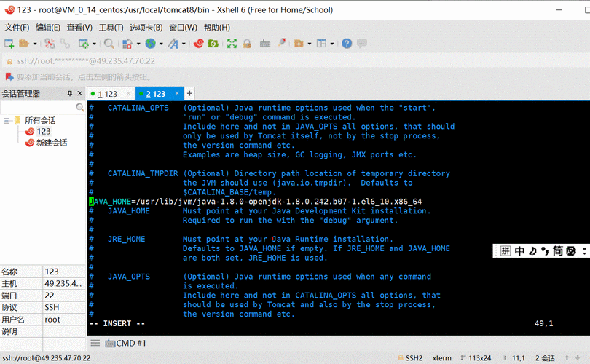Open the blue Help question mark icon

point(347,44)
